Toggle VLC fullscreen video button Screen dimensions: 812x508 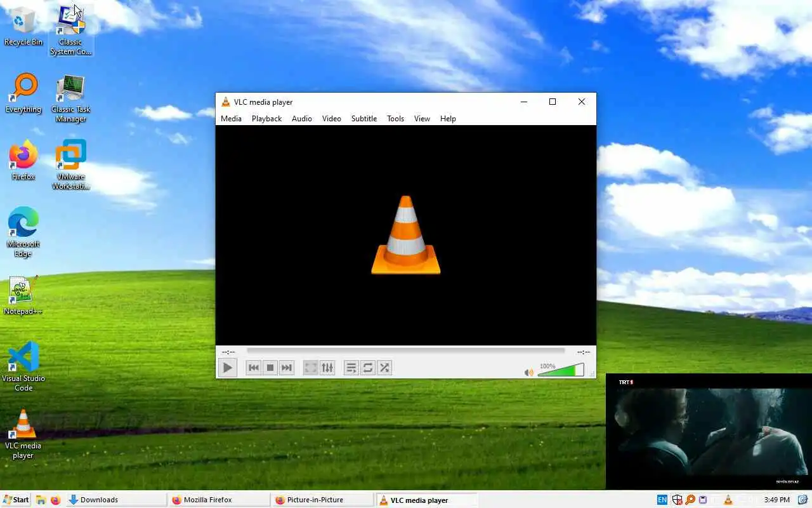310,368
